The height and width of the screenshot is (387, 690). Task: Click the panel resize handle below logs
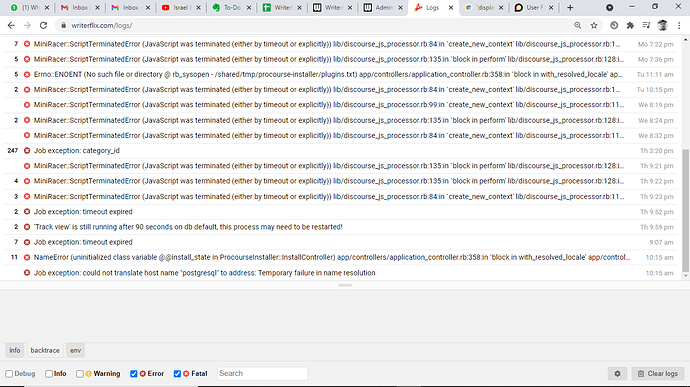(345, 285)
